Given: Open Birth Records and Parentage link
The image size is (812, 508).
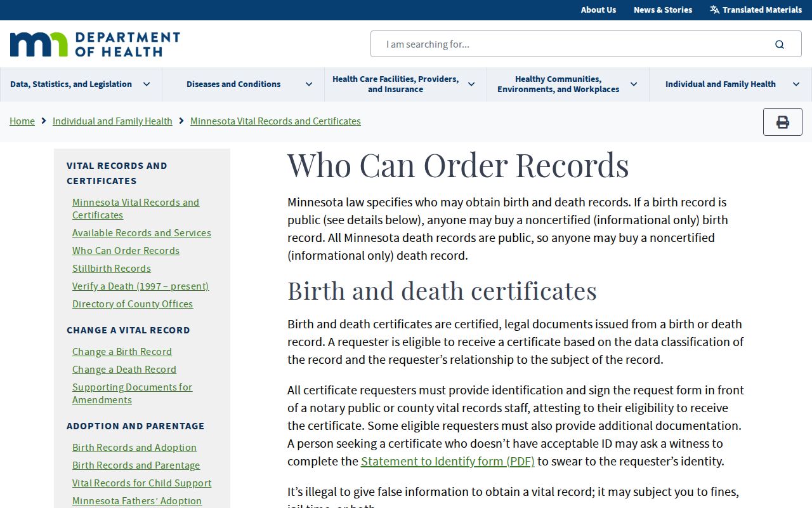Looking at the screenshot, I should pos(136,465).
